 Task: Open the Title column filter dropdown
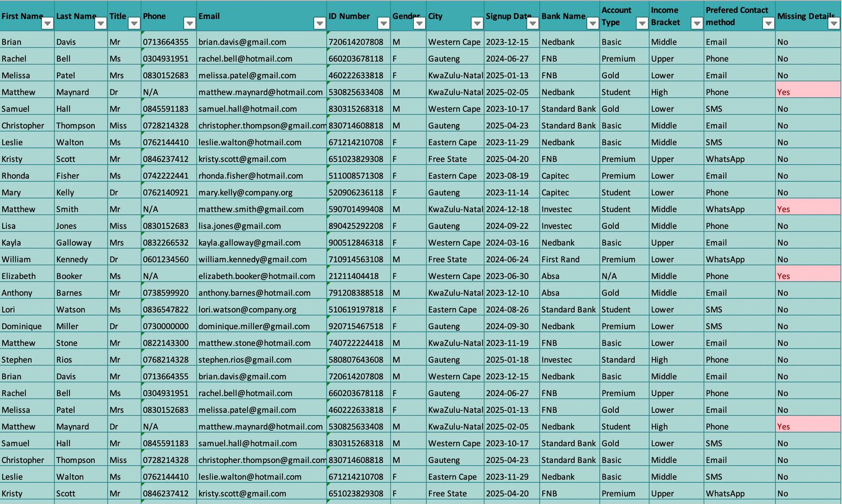pyautogui.click(x=134, y=23)
